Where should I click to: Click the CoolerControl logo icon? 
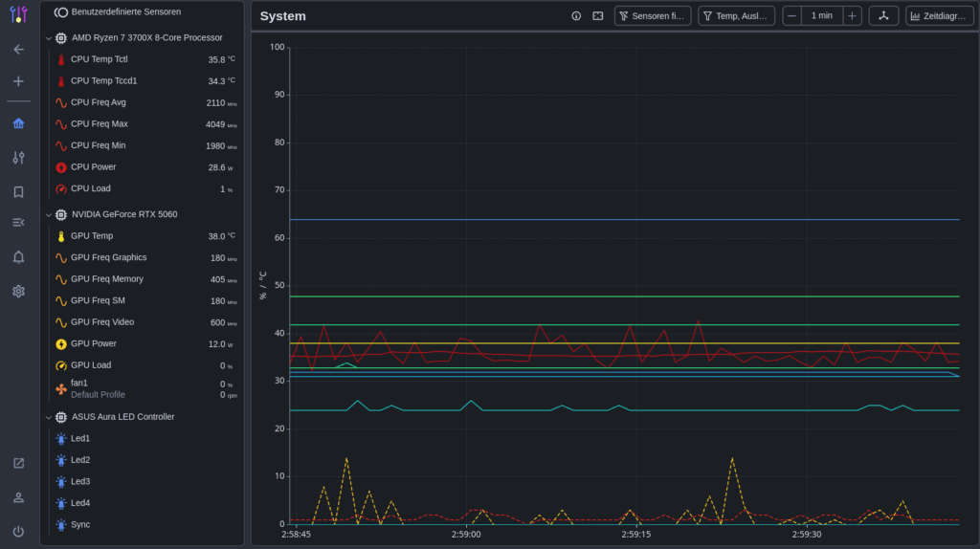[x=18, y=14]
